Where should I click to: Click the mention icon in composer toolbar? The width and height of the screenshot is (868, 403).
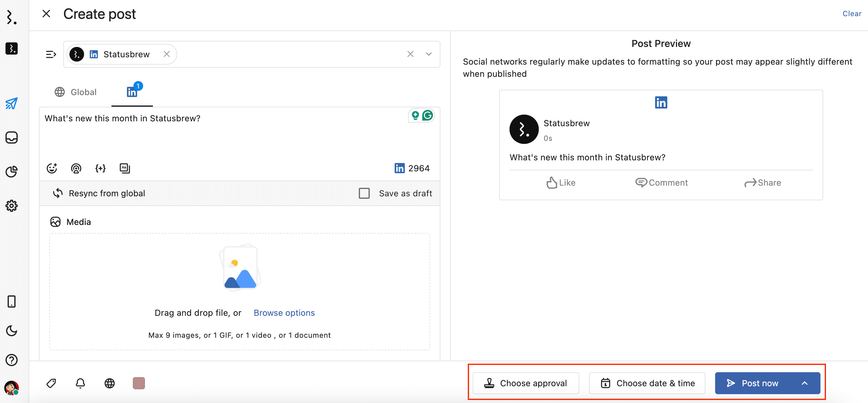(76, 168)
